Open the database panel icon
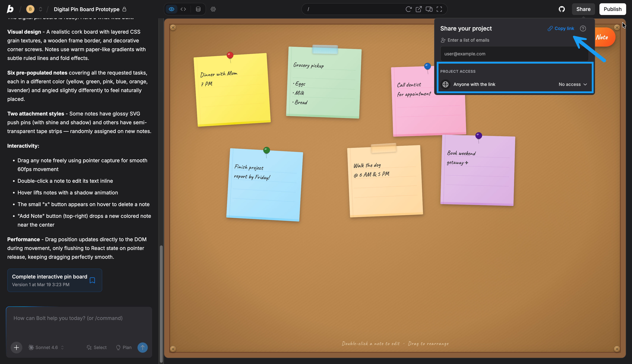The height and width of the screenshot is (364, 632). (198, 9)
